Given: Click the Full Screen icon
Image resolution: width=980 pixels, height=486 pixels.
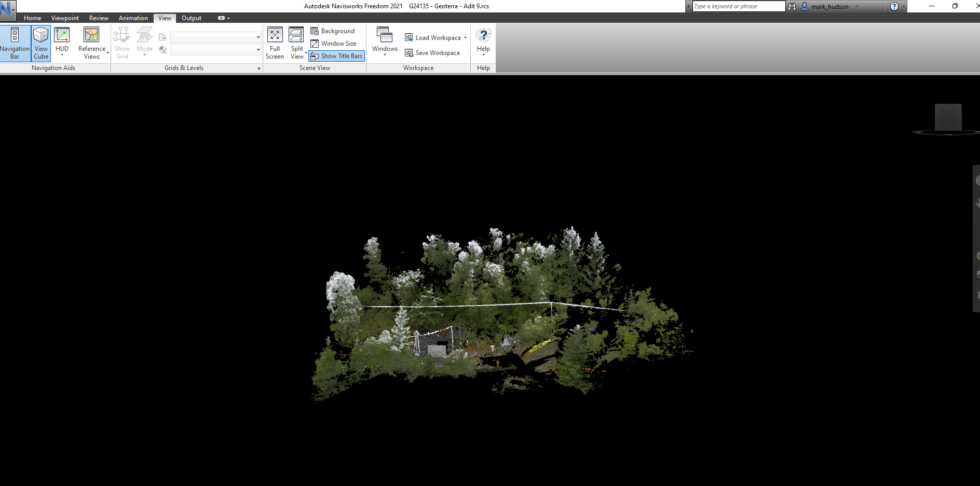Looking at the screenshot, I should click(275, 35).
